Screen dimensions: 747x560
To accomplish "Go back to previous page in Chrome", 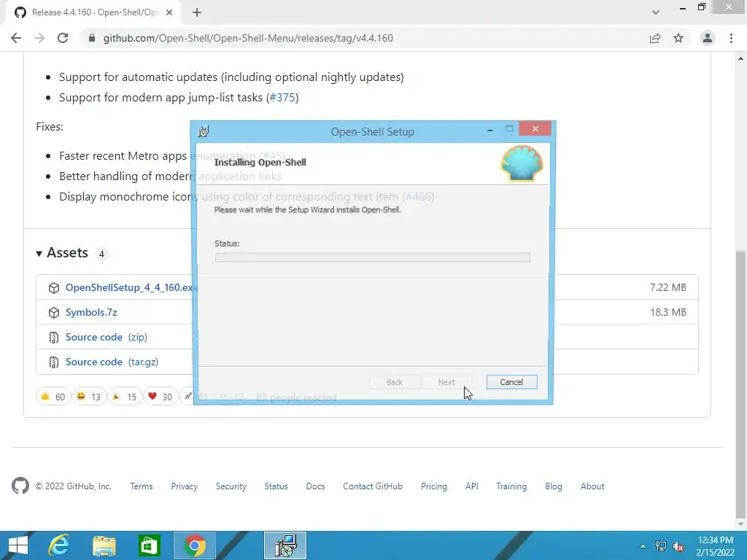I will pyautogui.click(x=16, y=38).
